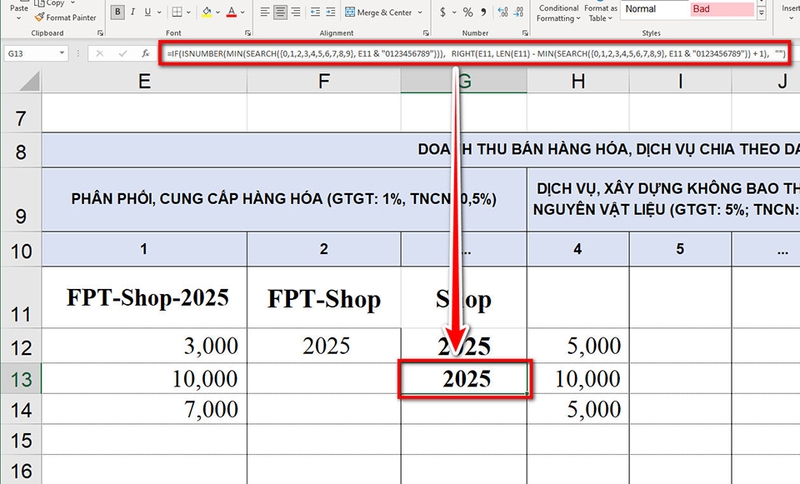Select all cells corner triangle
The height and width of the screenshot is (484, 800).
point(29,81)
